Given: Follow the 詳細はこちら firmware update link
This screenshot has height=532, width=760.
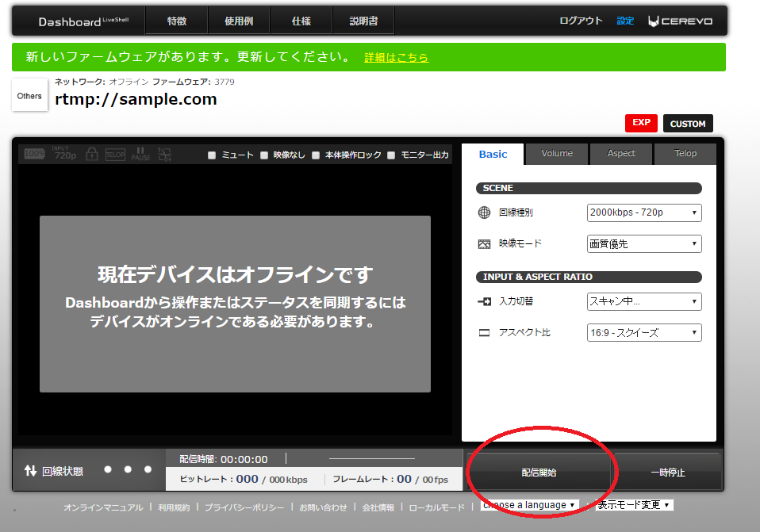Looking at the screenshot, I should pyautogui.click(x=396, y=57).
